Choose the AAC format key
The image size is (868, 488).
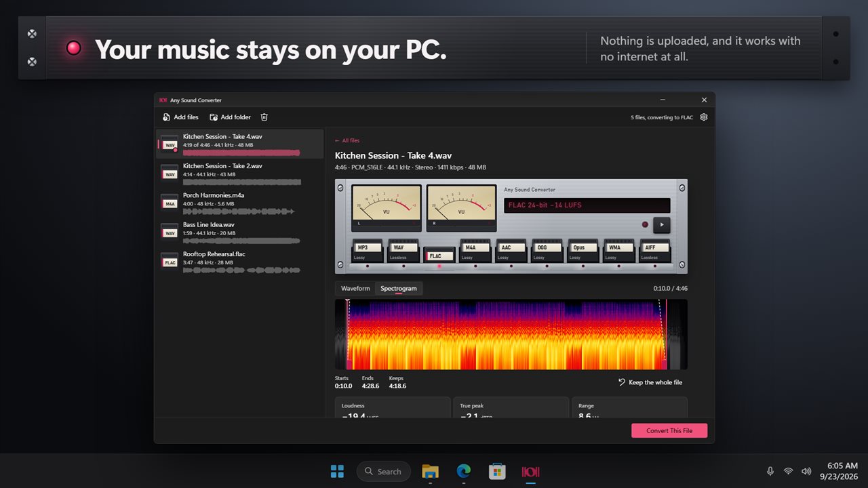click(x=511, y=251)
